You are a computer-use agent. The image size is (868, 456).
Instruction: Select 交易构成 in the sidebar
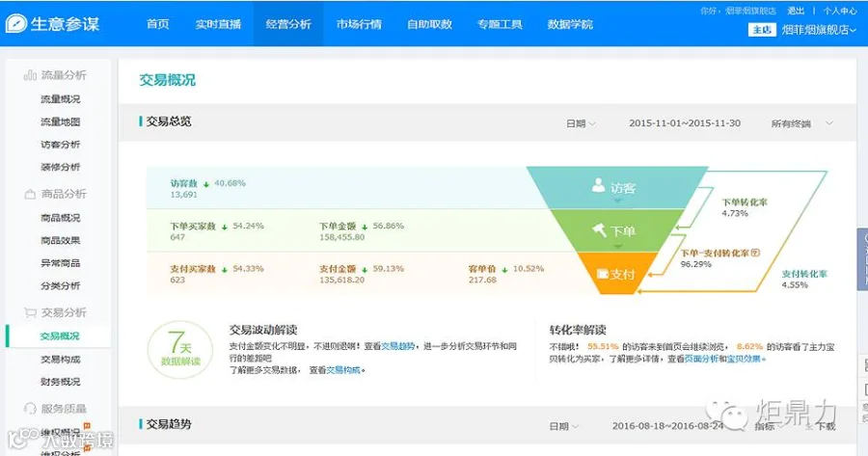pyautogui.click(x=61, y=360)
